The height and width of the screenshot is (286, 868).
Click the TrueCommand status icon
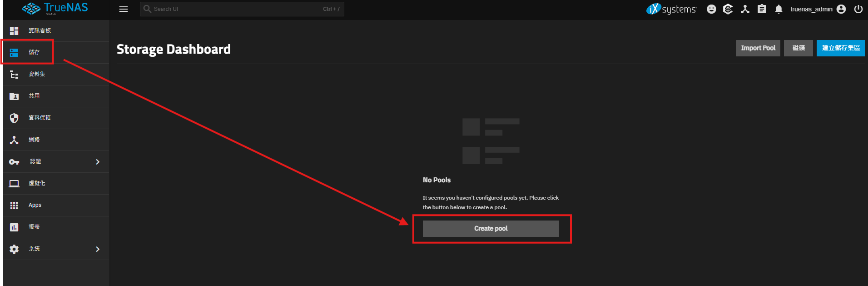coord(728,9)
